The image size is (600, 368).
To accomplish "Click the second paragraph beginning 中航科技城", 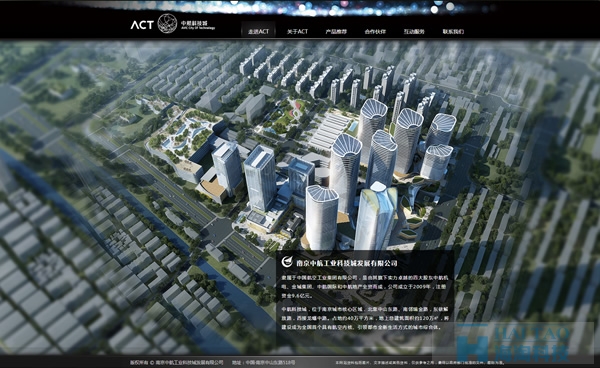I will point(365,318).
